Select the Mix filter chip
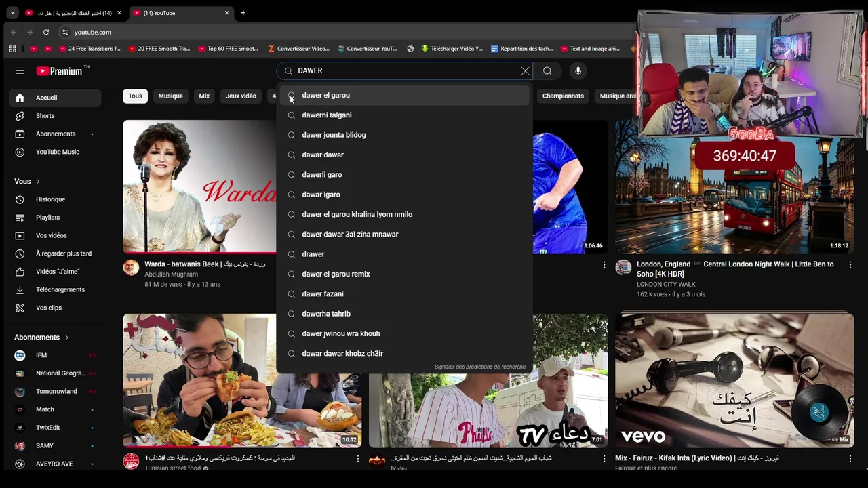Viewport: 868px width, 488px height. 204,96
